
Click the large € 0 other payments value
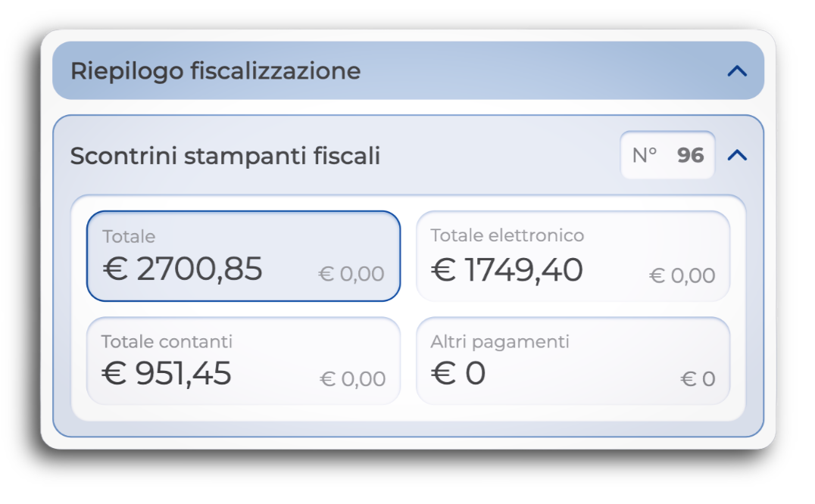(x=458, y=374)
